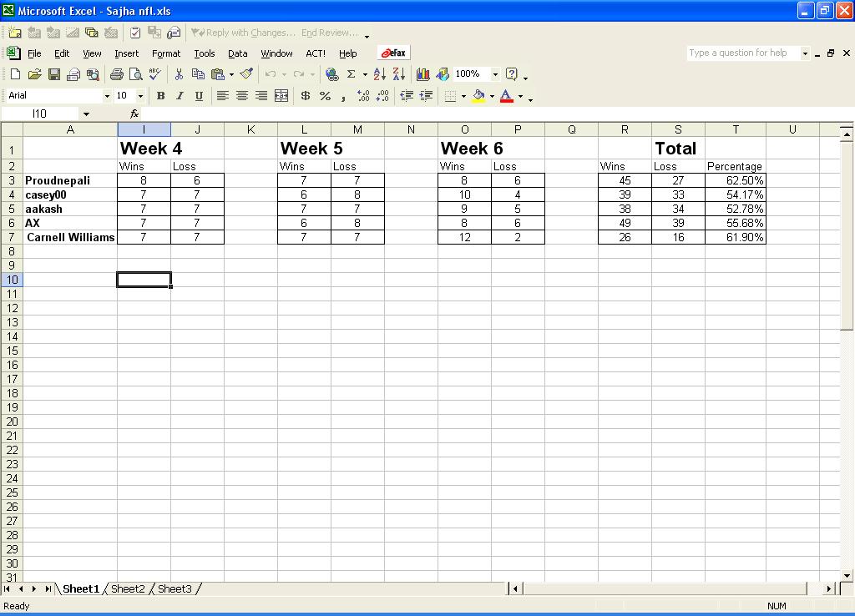Apply the Currency Style format
855x616 pixels.
[306, 96]
